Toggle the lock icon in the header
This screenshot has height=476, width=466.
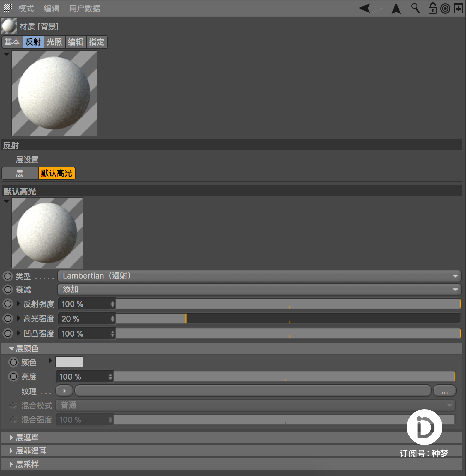click(x=432, y=8)
